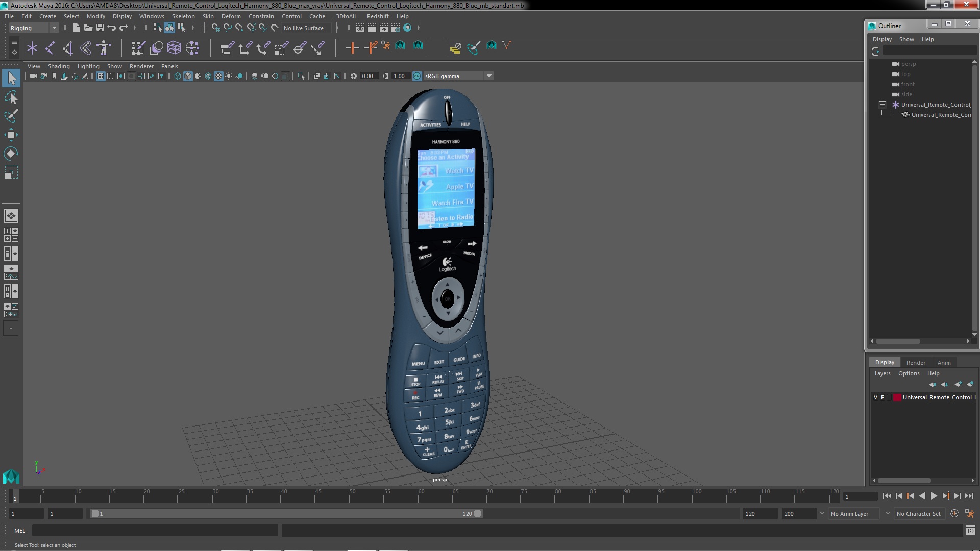
Task: Go to start of playback range
Action: tap(887, 496)
